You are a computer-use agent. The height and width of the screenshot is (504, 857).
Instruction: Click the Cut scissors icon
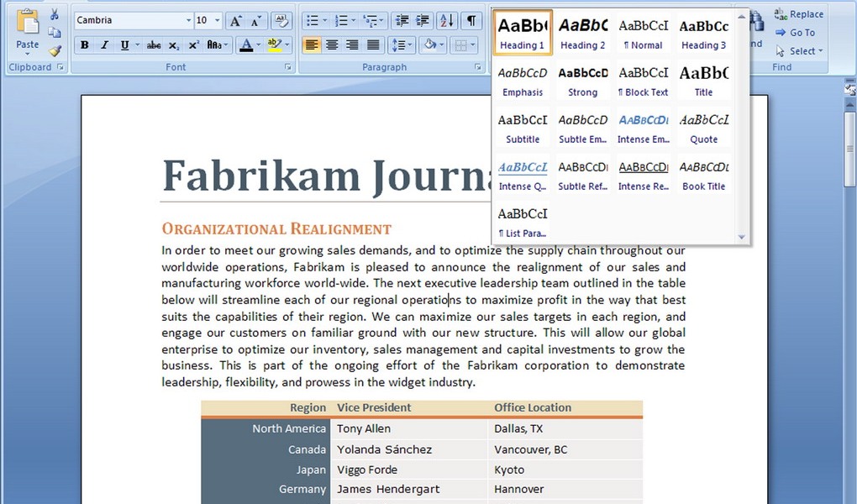pos(55,14)
